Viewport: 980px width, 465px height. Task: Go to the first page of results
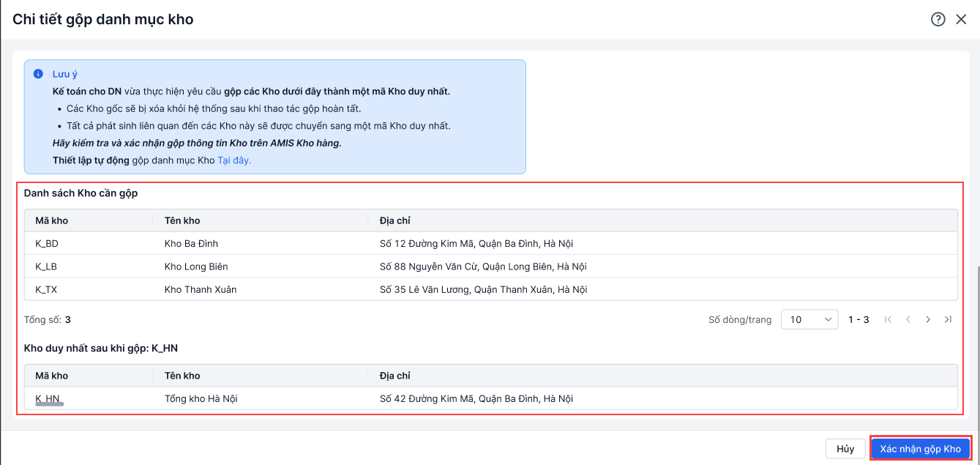click(889, 319)
